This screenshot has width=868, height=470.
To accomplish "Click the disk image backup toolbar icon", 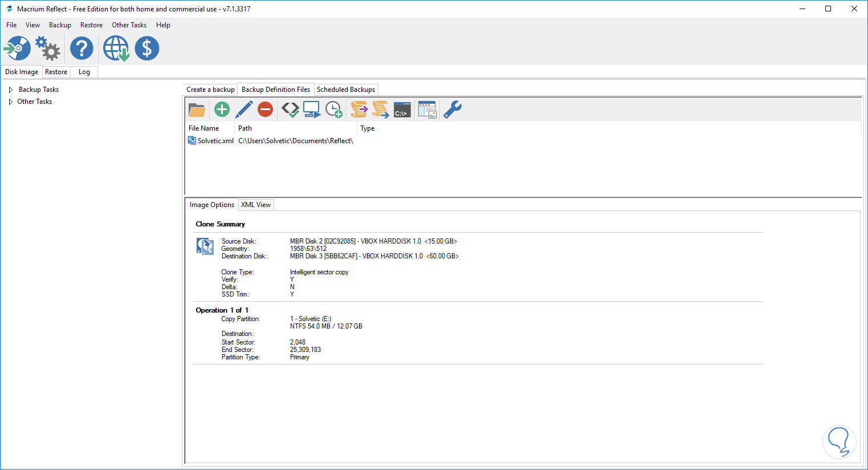I will [17, 48].
